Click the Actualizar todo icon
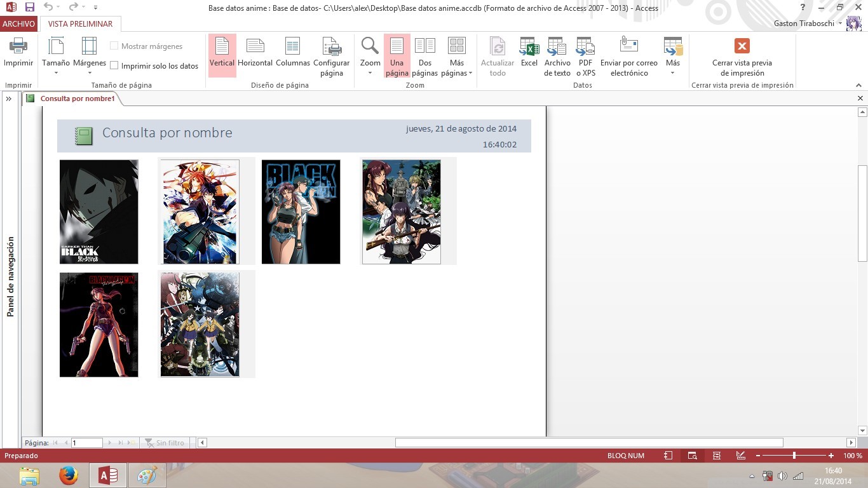Screen dimensions: 868x488 tap(498, 46)
